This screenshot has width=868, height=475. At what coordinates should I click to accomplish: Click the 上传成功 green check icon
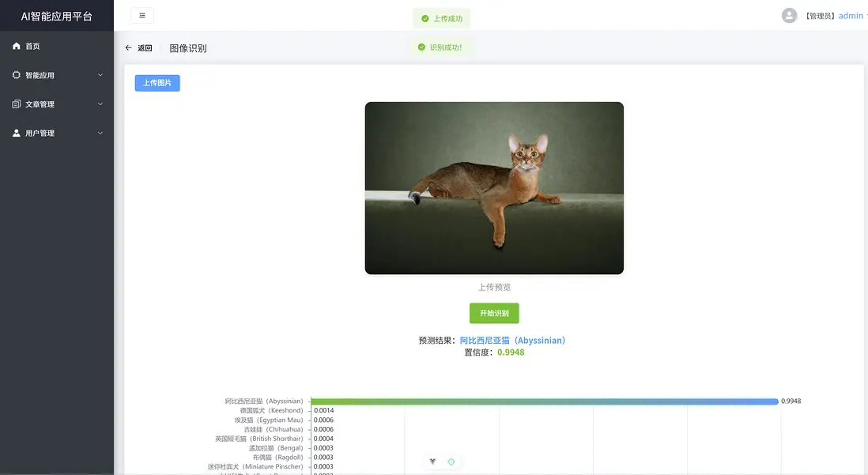tap(425, 18)
